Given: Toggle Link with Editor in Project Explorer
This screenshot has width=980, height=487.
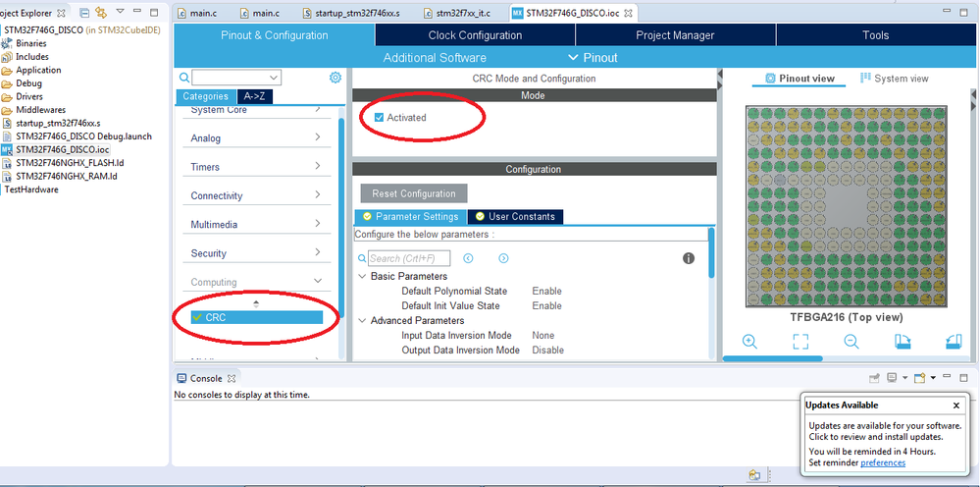Looking at the screenshot, I should [101, 13].
